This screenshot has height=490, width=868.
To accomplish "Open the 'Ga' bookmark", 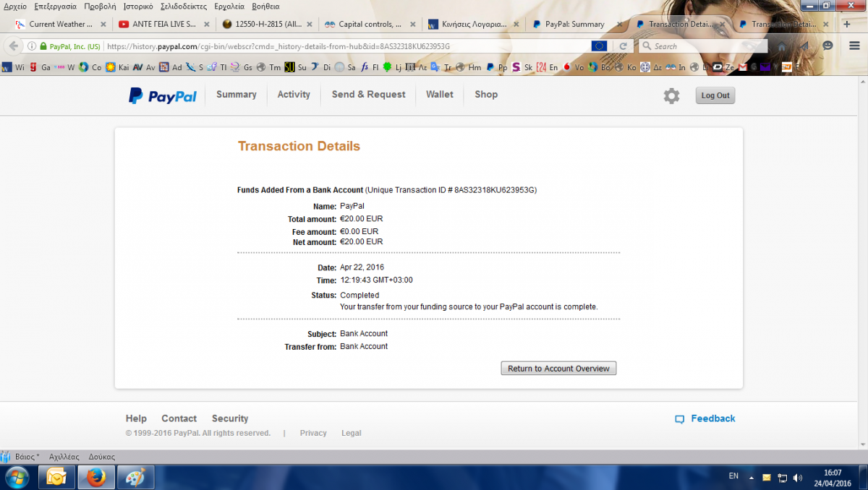I will 39,67.
